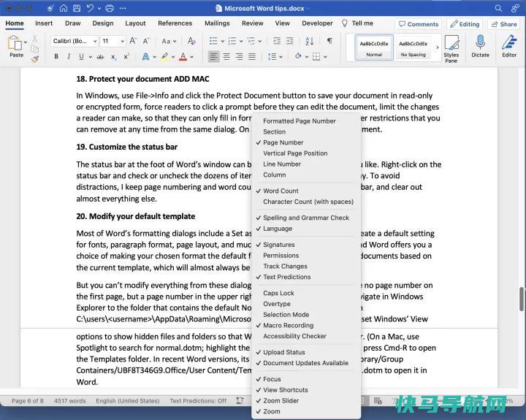This screenshot has width=526, height=420.
Task: Save the document with the disk icon
Action: [77, 8]
